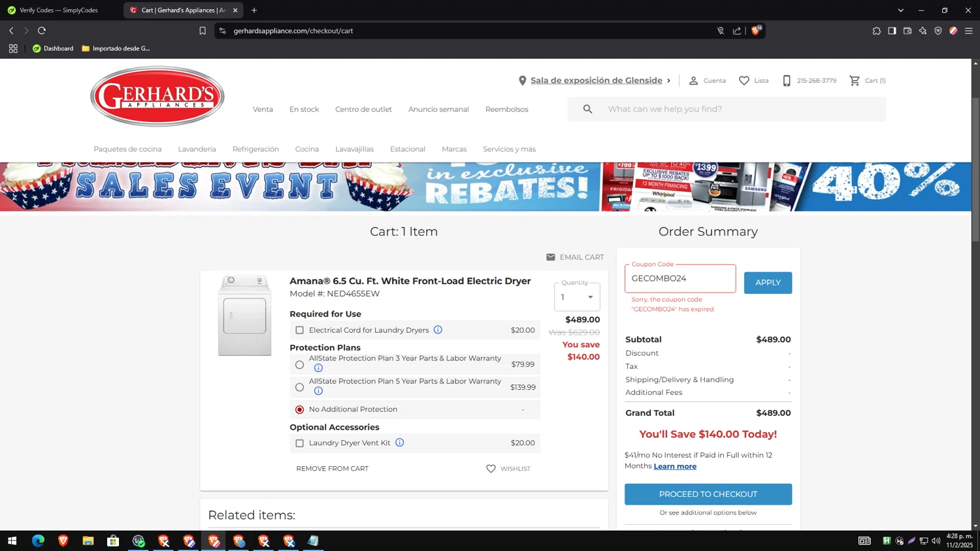Open the Leo AI sparkle icon
This screenshot has height=551, width=980.
tap(923, 31)
